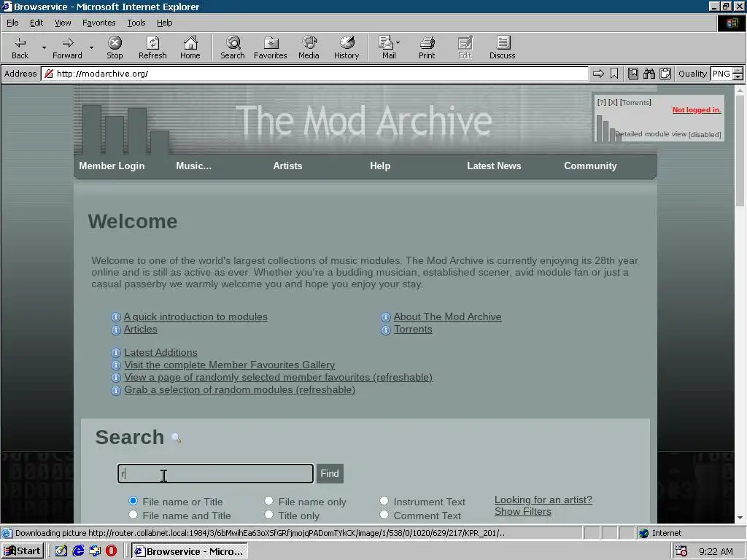
Task: Click the vertical scrollbar down arrow
Action: click(740, 517)
